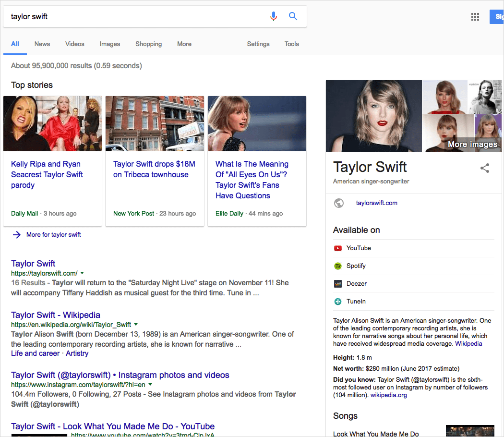Expand dropdown arrow next to Instagram URL
The image size is (504, 437).
point(150,385)
